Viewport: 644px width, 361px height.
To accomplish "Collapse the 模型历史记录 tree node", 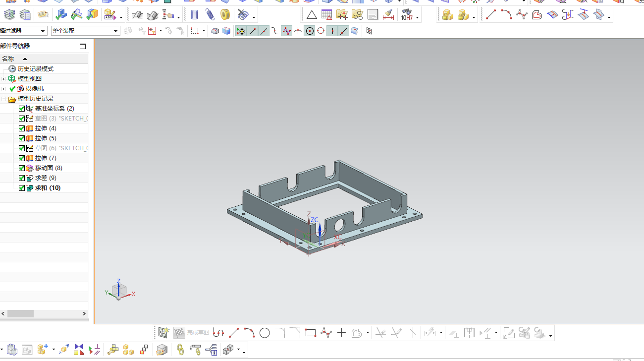I will [4, 99].
